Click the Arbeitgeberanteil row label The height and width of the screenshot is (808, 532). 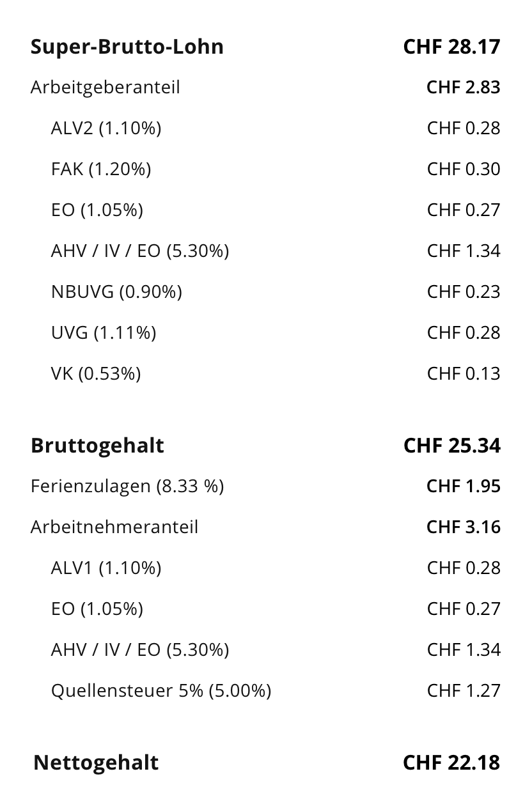tap(105, 87)
